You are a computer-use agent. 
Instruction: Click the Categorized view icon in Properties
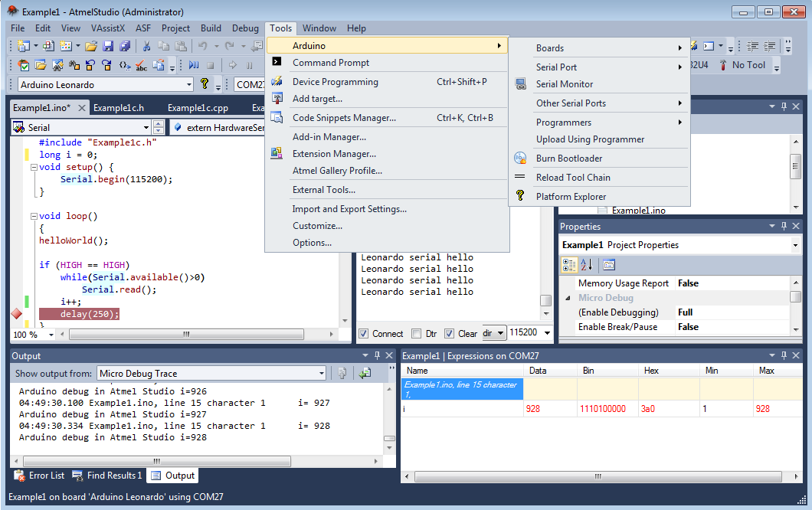(568, 265)
